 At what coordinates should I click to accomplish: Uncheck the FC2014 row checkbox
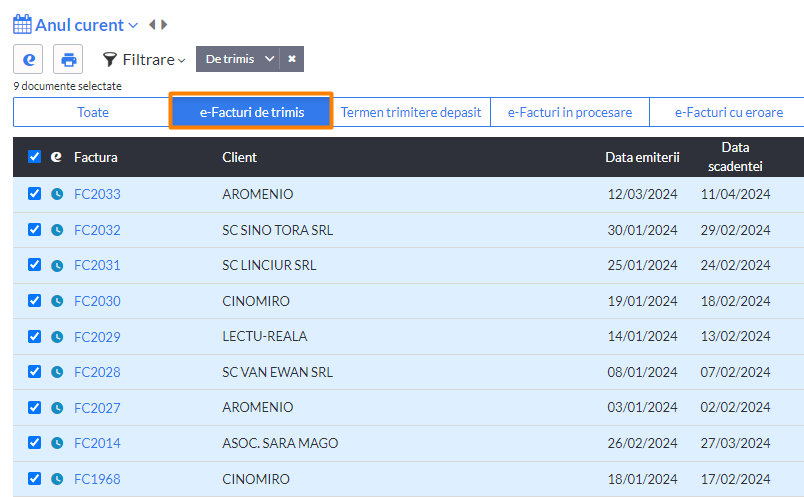[34, 443]
